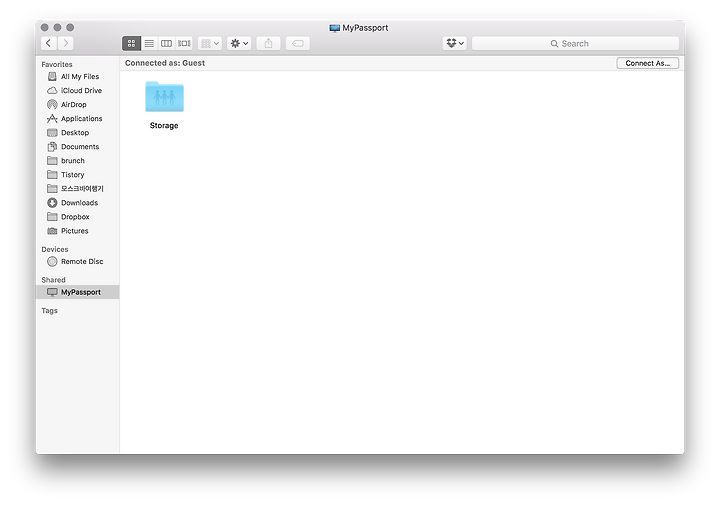720x505 pixels.
Task: Open Dropbox folder in sidebar
Action: click(77, 217)
